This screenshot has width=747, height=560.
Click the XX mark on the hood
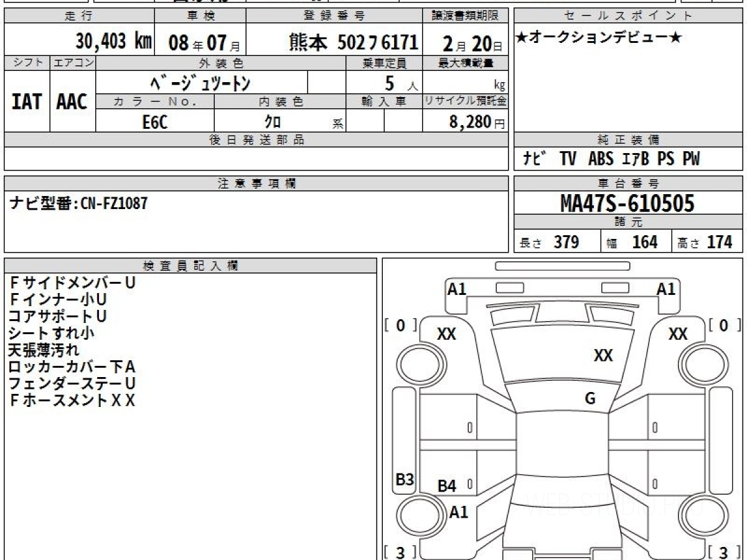[x=603, y=355]
